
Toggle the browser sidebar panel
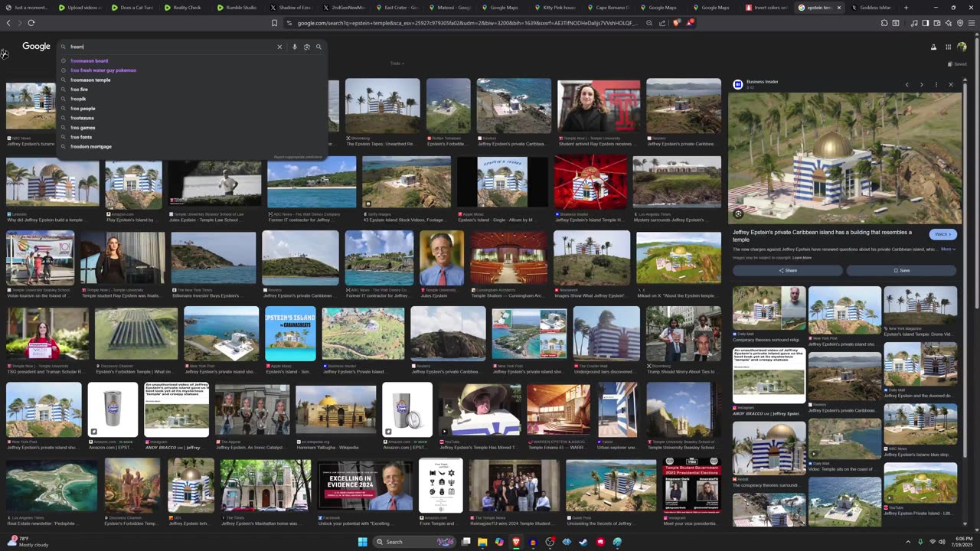[925, 23]
